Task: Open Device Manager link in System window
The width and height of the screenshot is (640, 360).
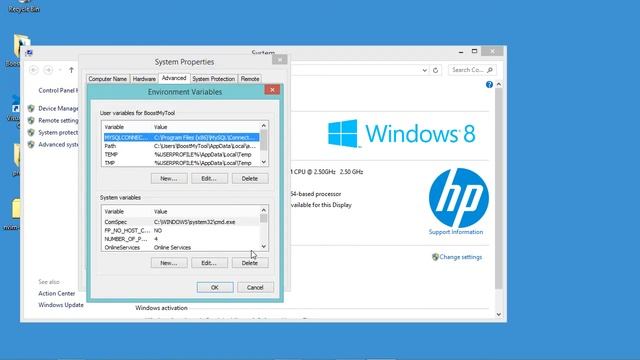Action: click(58, 108)
